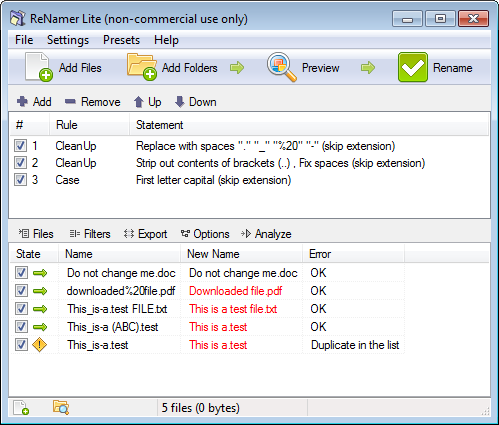The width and height of the screenshot is (499, 425).
Task: Disable the Case rule checkbox
Action: [20, 180]
